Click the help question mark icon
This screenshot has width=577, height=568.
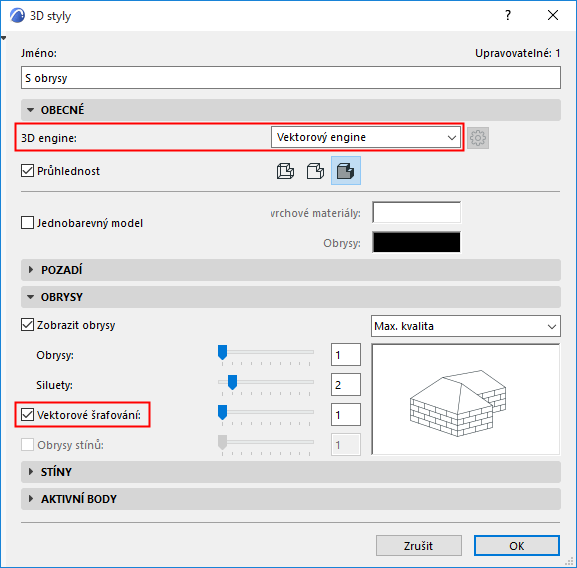point(508,15)
